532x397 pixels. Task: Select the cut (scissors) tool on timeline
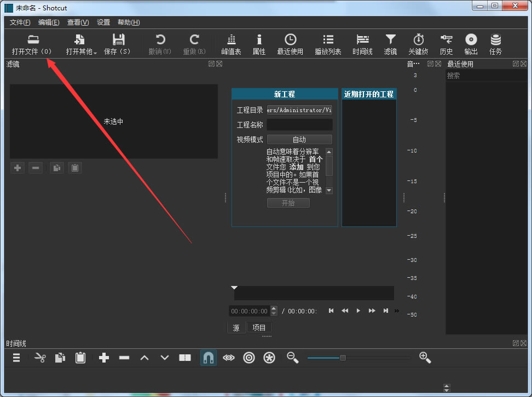click(39, 357)
